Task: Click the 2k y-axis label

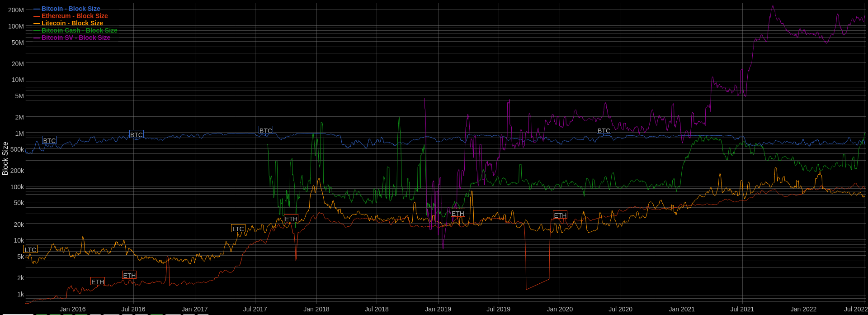Action: pyautogui.click(x=21, y=278)
